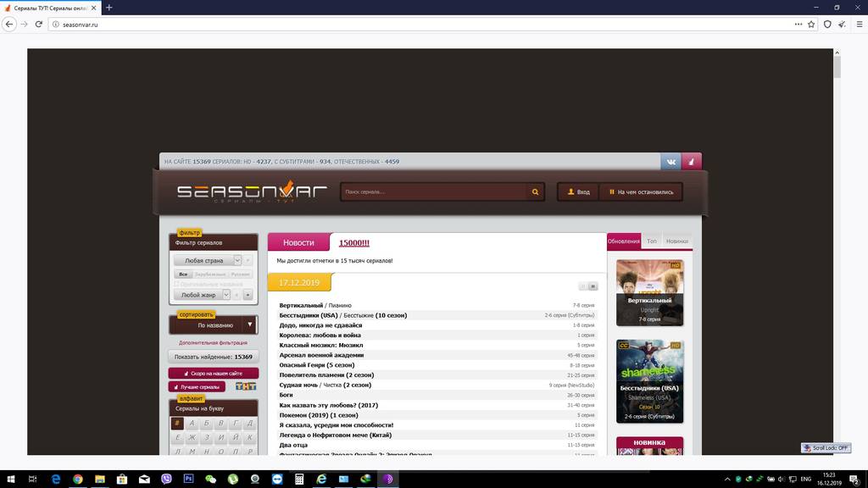Open 'Королева: любовь и война' series link
This screenshot has height=488, width=868.
320,335
